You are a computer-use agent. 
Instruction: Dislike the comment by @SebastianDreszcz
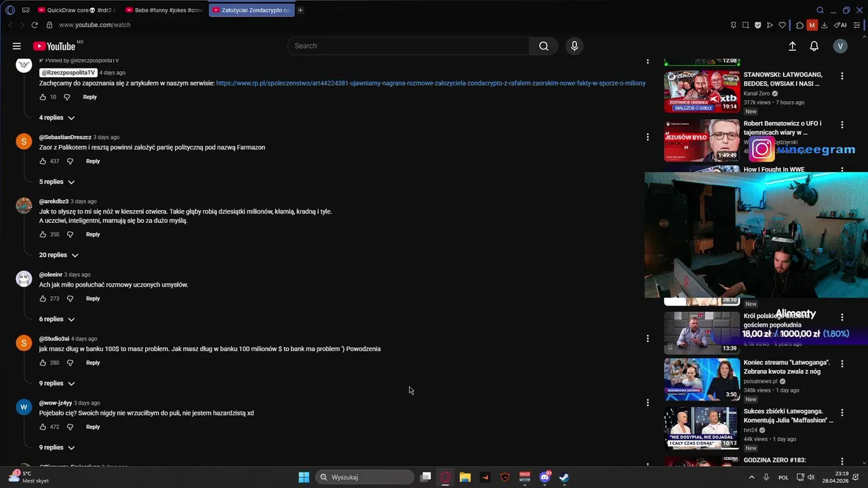[x=70, y=161]
